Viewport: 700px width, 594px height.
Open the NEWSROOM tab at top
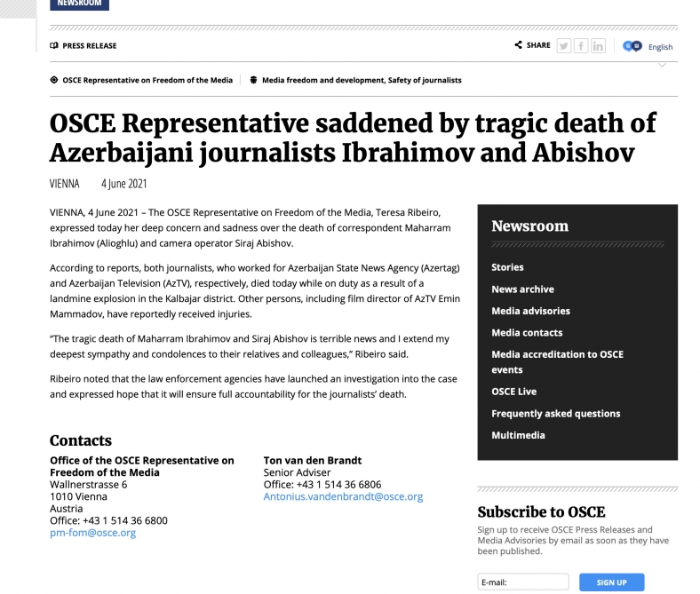[79, 4]
